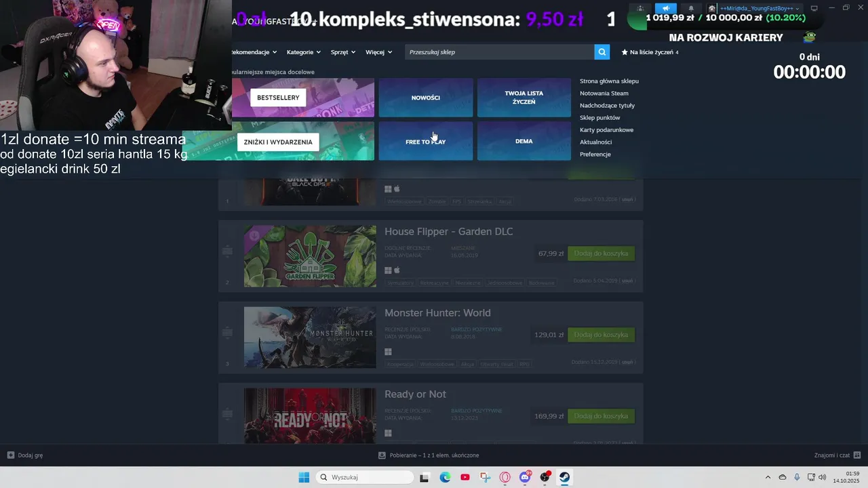Screen dimensions: 868x488
Task: Grab the reorder handle for House Flipper
Action: click(x=227, y=251)
